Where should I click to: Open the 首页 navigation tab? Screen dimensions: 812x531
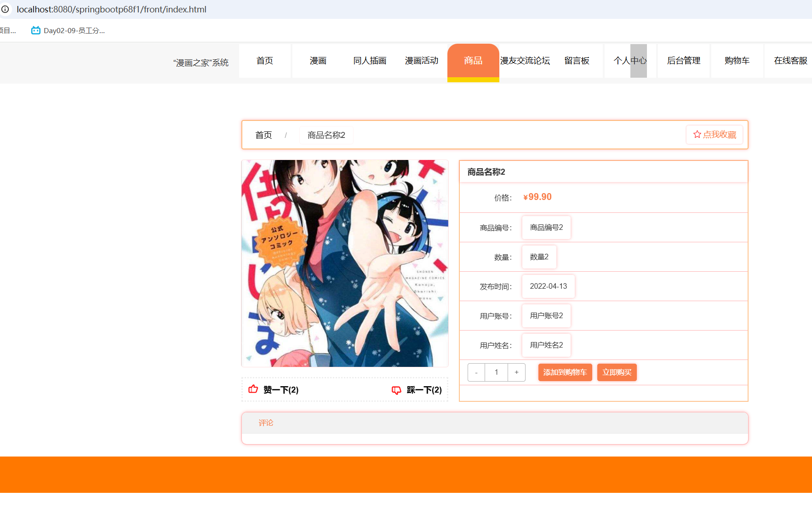(x=265, y=61)
